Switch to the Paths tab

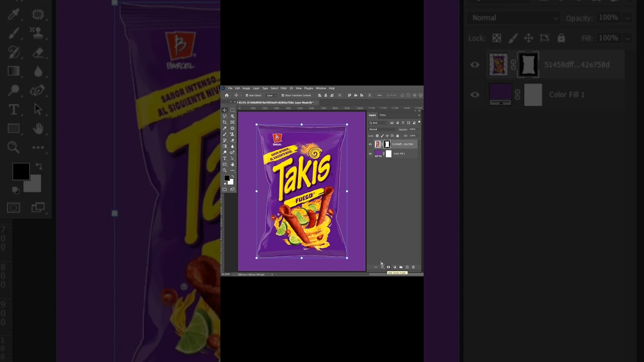[x=382, y=115]
